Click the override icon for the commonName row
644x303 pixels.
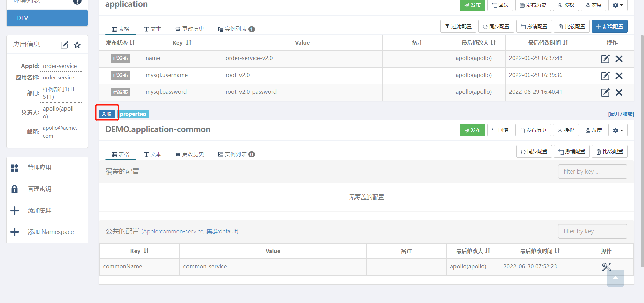click(606, 267)
